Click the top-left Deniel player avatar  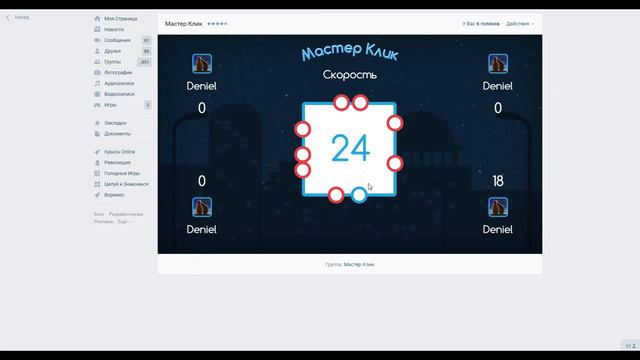tap(202, 64)
